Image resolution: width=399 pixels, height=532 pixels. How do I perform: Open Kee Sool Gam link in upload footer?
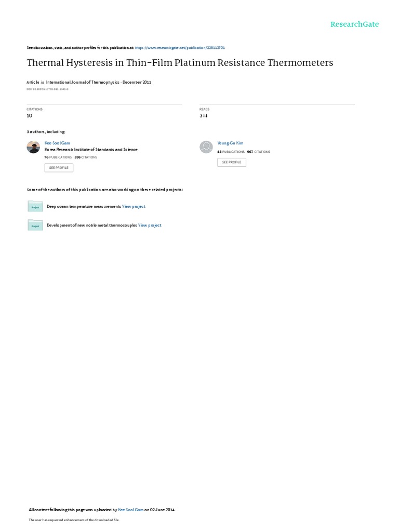130,510
